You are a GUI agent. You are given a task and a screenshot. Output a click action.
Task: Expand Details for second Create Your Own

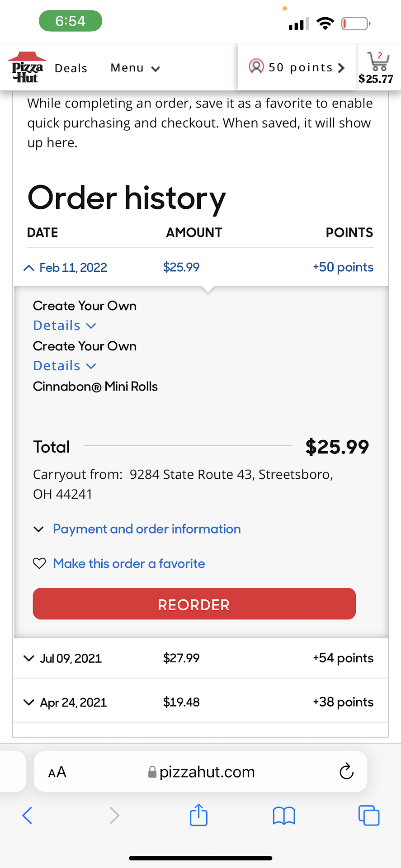[65, 366]
